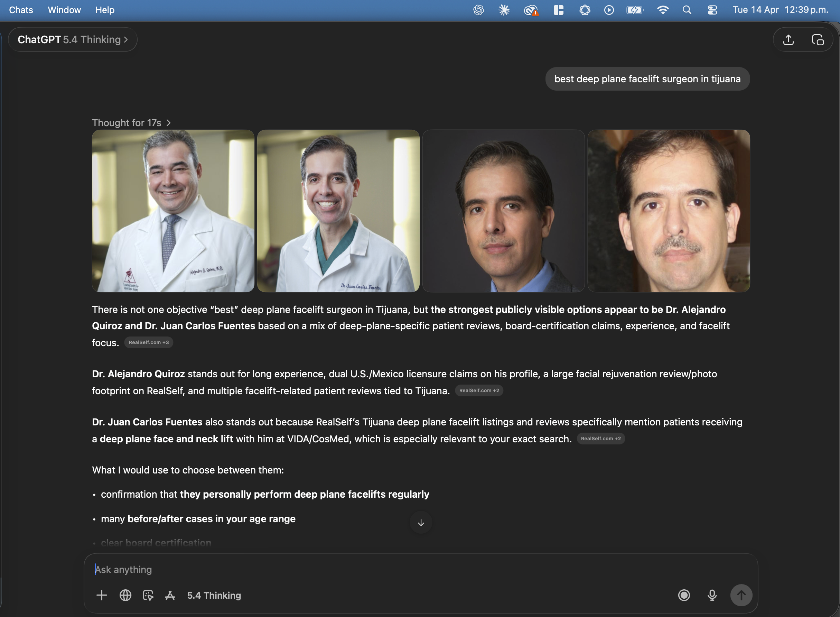840x617 pixels.
Task: Open Spotlight search in the menu bar
Action: [687, 10]
